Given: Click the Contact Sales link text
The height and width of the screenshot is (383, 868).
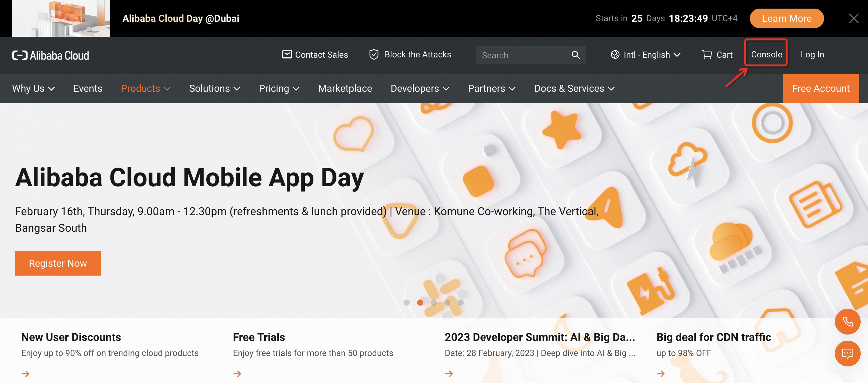Looking at the screenshot, I should click(x=321, y=55).
